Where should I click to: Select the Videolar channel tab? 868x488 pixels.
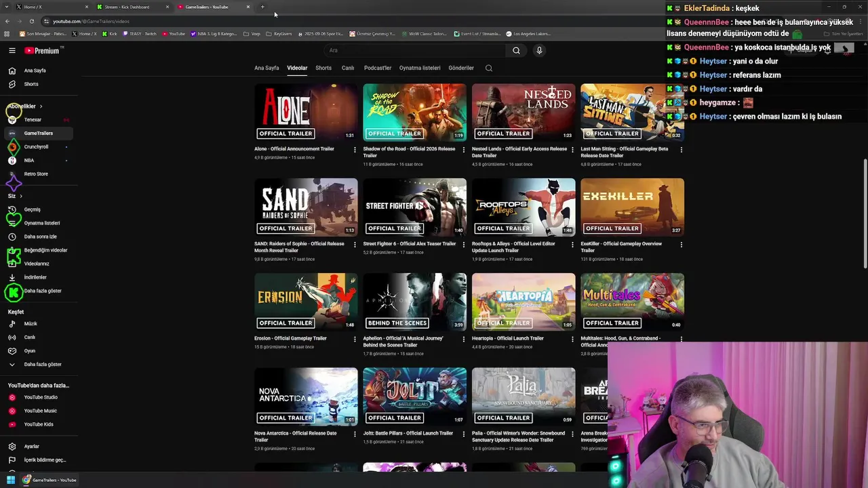click(x=297, y=68)
